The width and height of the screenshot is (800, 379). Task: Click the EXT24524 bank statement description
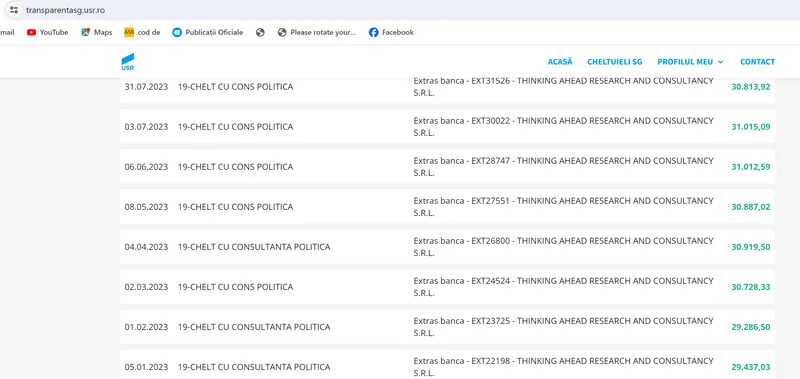563,287
